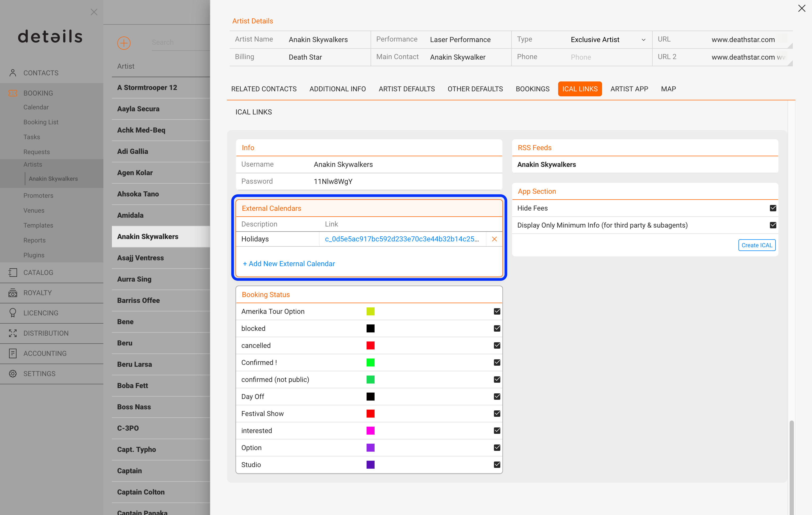Viewport: 812px width, 515px height.
Task: Toggle the blocked status checkbox
Action: 497,328
